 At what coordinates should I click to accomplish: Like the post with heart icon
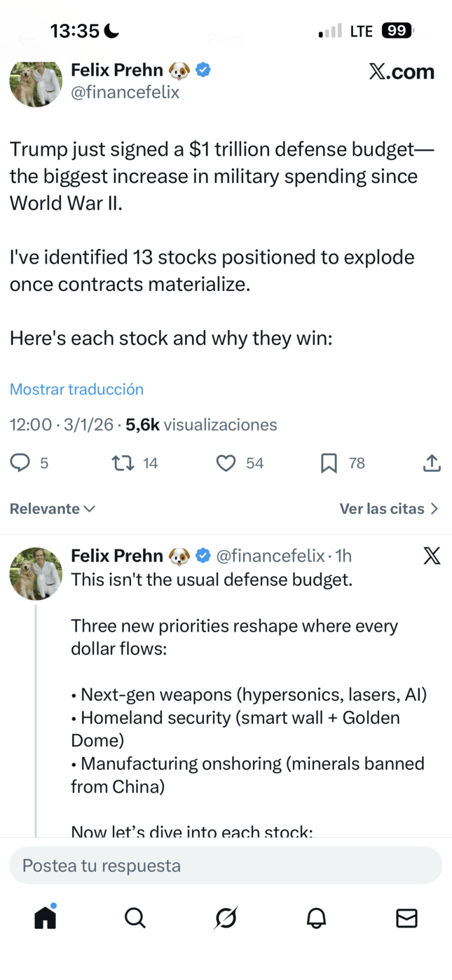tap(226, 463)
